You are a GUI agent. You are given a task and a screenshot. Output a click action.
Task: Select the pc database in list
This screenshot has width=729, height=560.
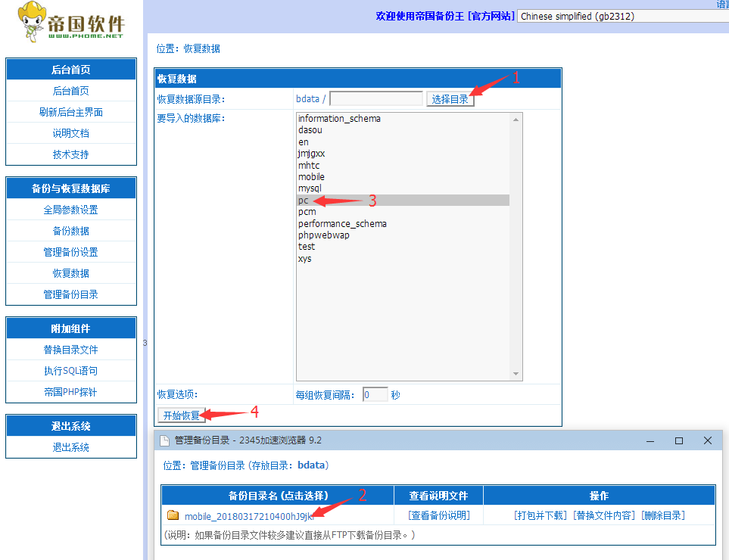[x=303, y=201]
